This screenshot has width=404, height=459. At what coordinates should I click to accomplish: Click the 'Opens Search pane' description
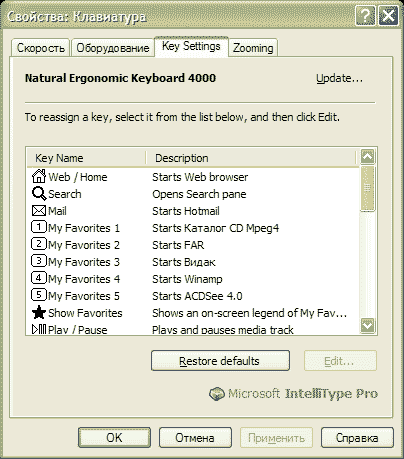tap(199, 194)
